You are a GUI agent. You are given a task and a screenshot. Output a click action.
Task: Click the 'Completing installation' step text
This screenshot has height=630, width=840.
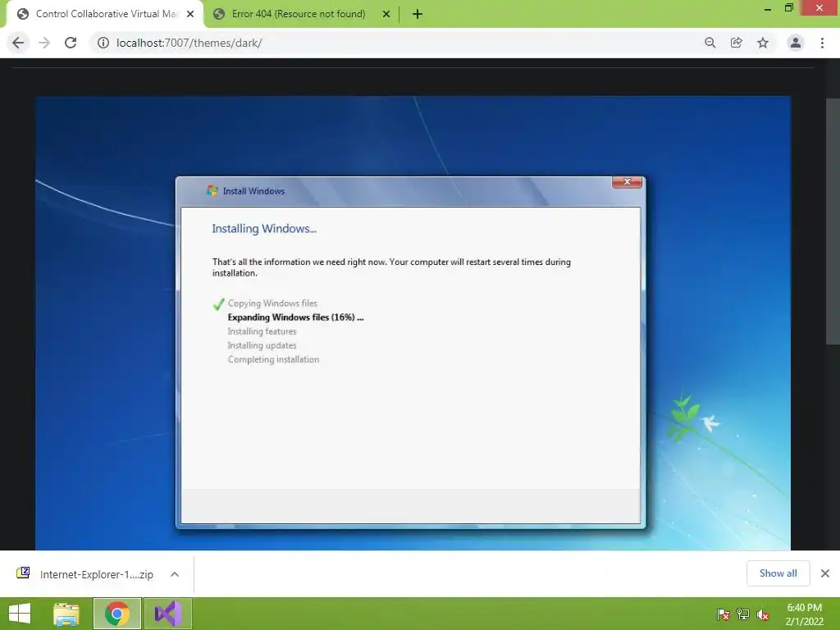click(x=273, y=359)
